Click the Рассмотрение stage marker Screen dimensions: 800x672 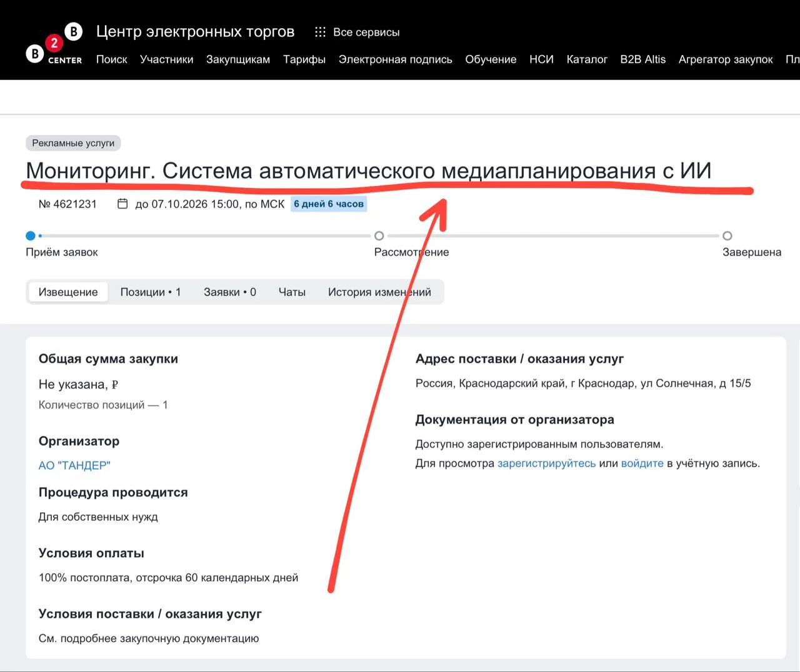coord(379,235)
